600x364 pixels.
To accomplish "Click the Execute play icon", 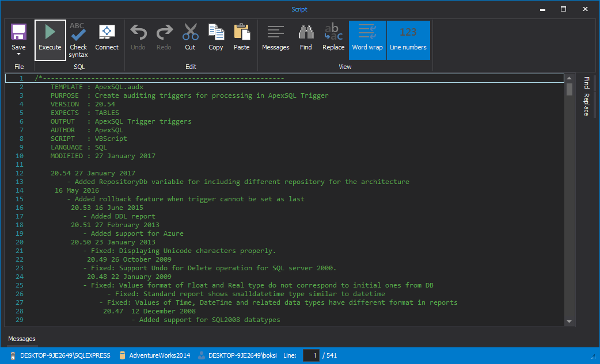I will click(x=50, y=32).
